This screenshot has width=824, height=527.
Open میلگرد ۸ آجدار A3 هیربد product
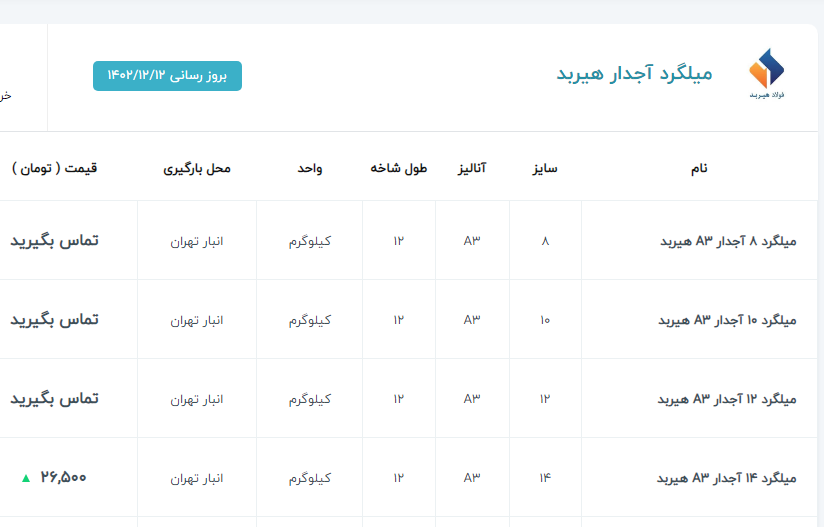coord(728,241)
